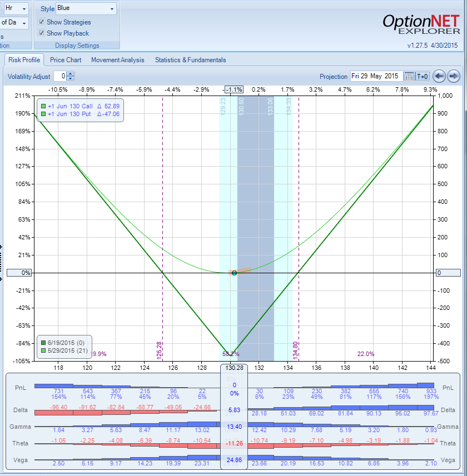Open Statistics & Fundamentals tab

point(191,60)
